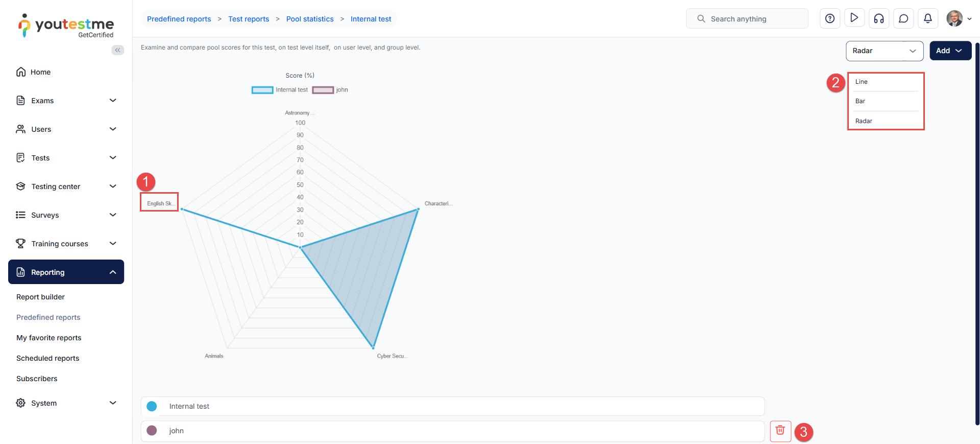Click the Training courses trophy icon
The height and width of the screenshot is (444, 980).
click(21, 244)
